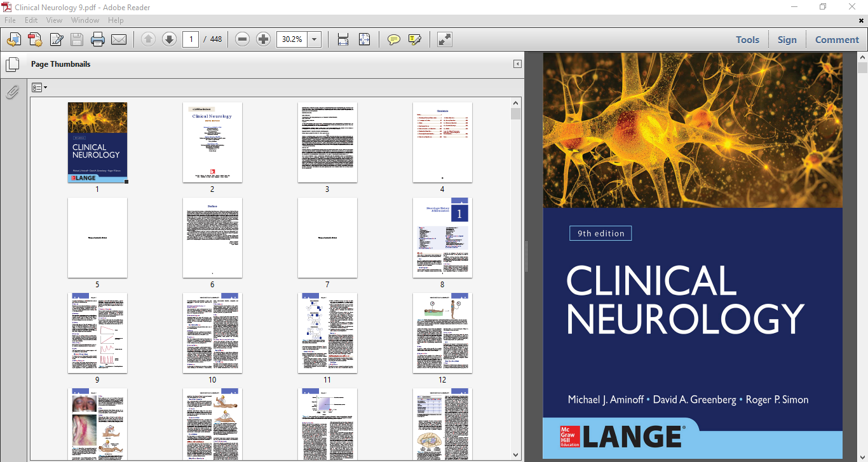Select the page 8 chapter 1 thumbnail

[442, 238]
